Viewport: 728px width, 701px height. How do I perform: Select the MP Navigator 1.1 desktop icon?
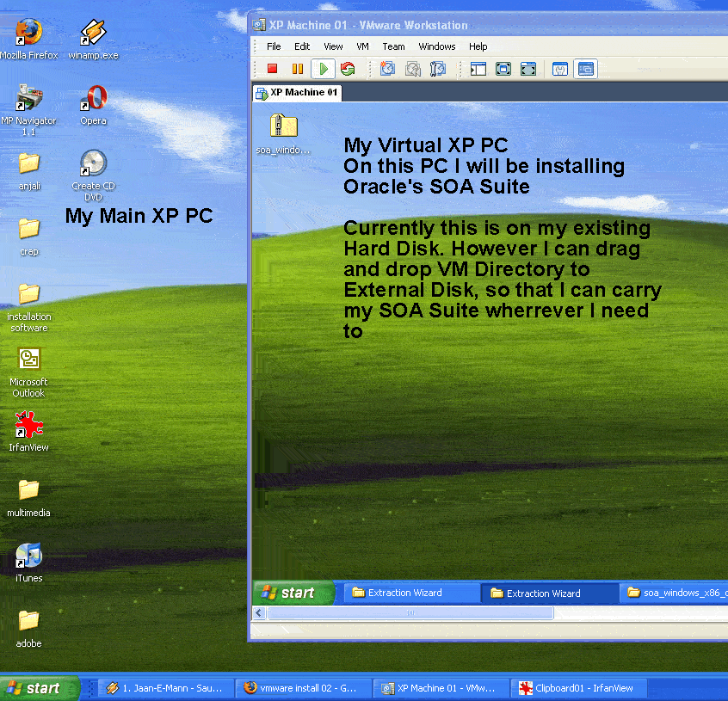point(28,110)
